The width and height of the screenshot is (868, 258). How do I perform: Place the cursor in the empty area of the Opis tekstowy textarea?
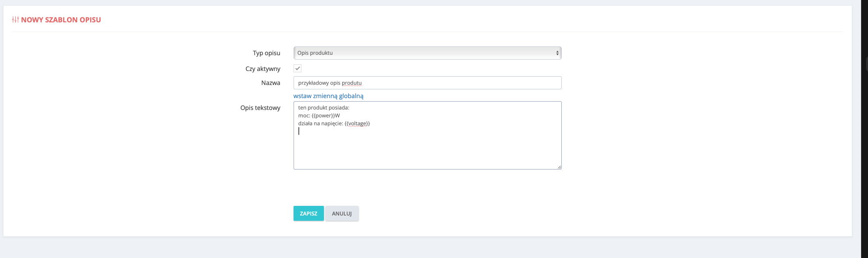[427, 149]
